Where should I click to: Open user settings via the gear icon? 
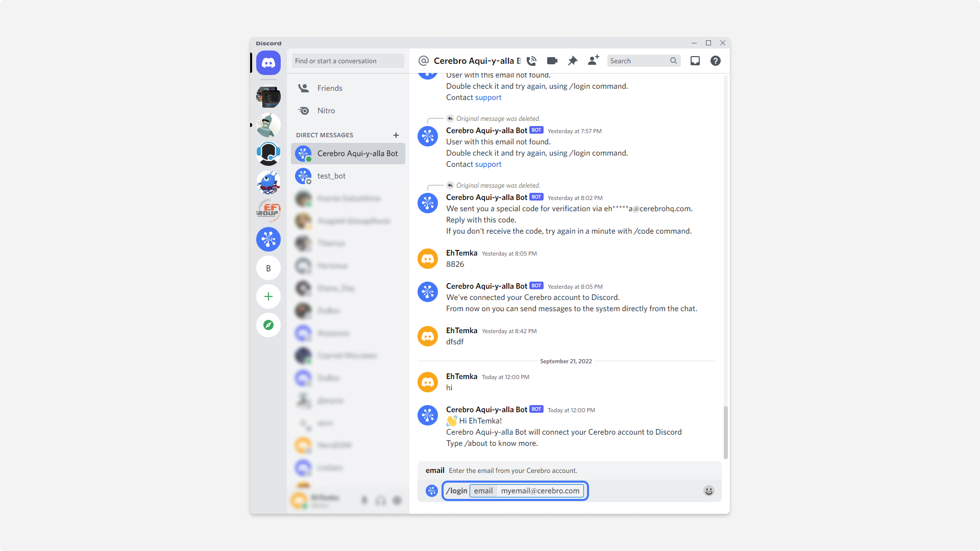397,500
